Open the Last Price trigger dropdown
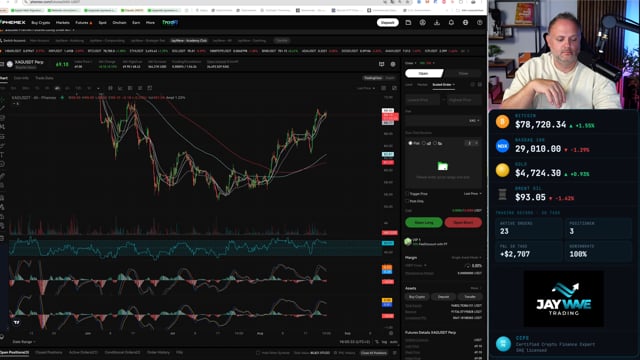 [x=473, y=194]
